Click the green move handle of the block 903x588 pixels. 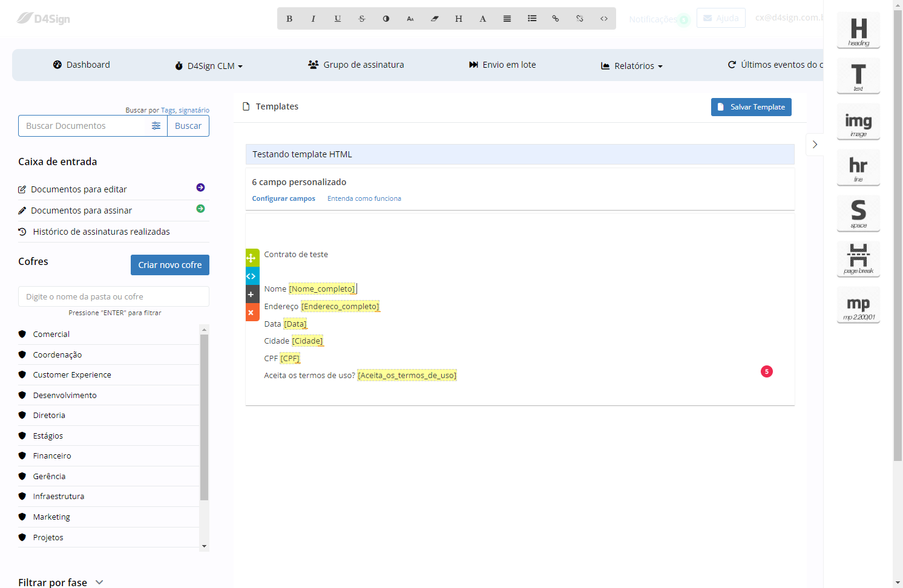[x=252, y=258]
